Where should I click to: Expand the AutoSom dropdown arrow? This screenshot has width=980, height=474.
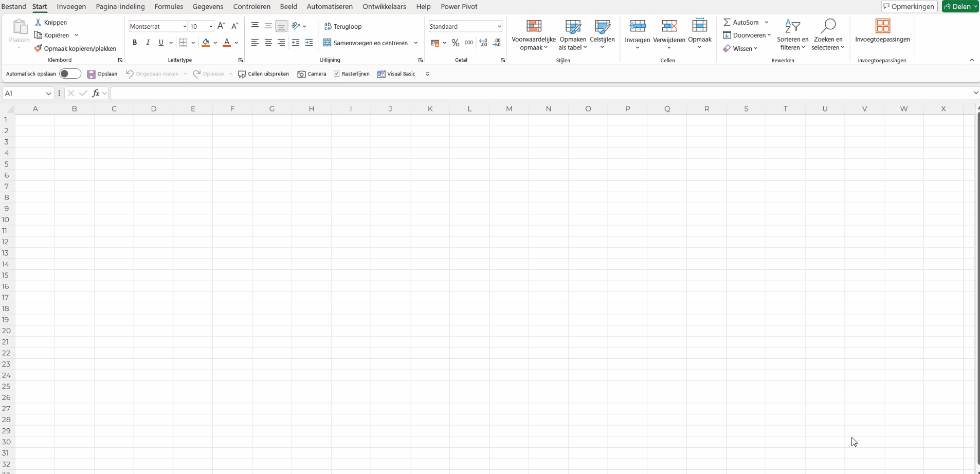coord(766,22)
